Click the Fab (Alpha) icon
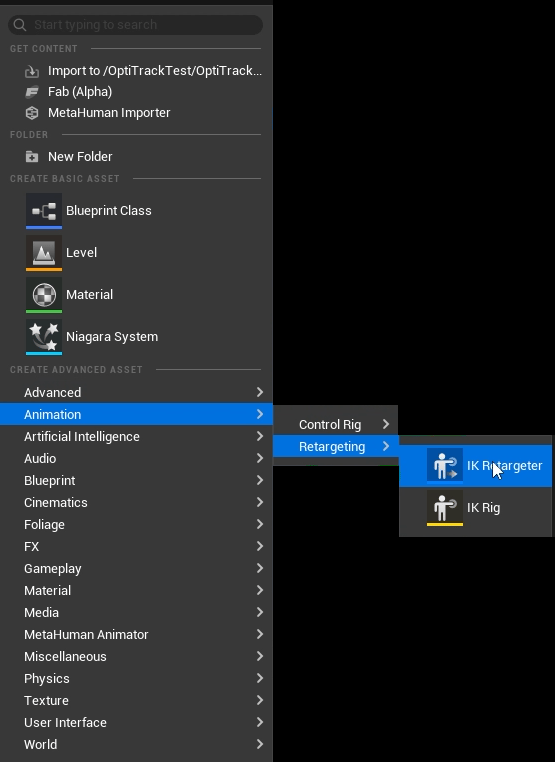Image resolution: width=555 pixels, height=762 pixels. point(32,92)
